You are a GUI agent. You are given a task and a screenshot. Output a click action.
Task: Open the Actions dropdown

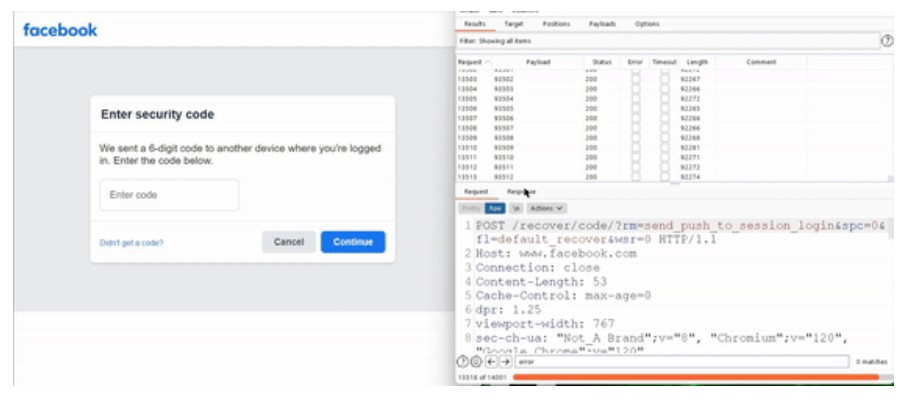point(546,208)
